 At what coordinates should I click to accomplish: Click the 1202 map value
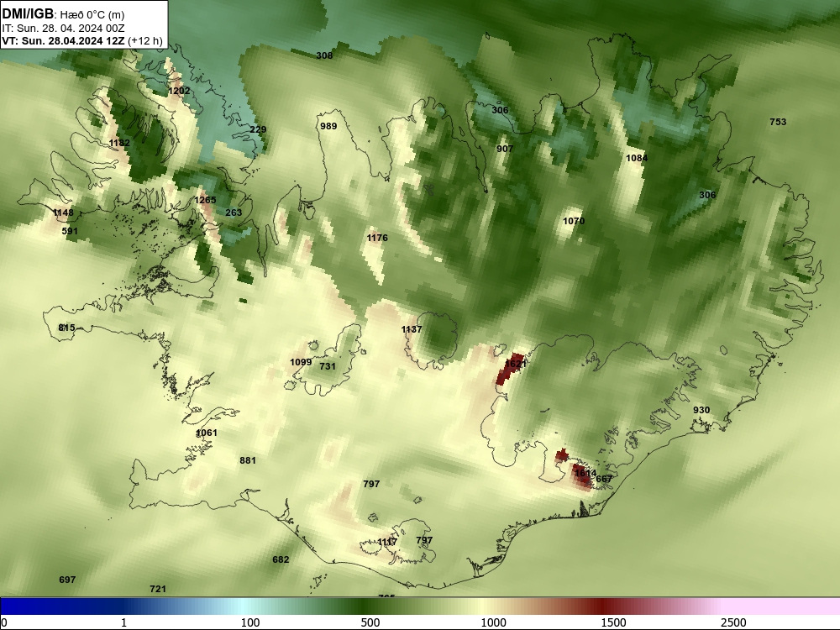[x=179, y=91]
